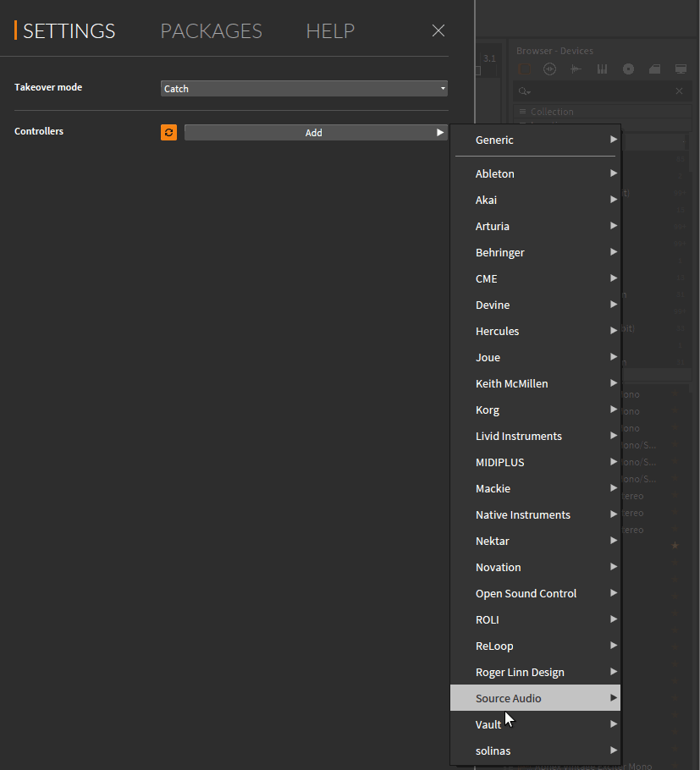
Task: Expand the Collection section in Browser
Action: tap(603, 112)
